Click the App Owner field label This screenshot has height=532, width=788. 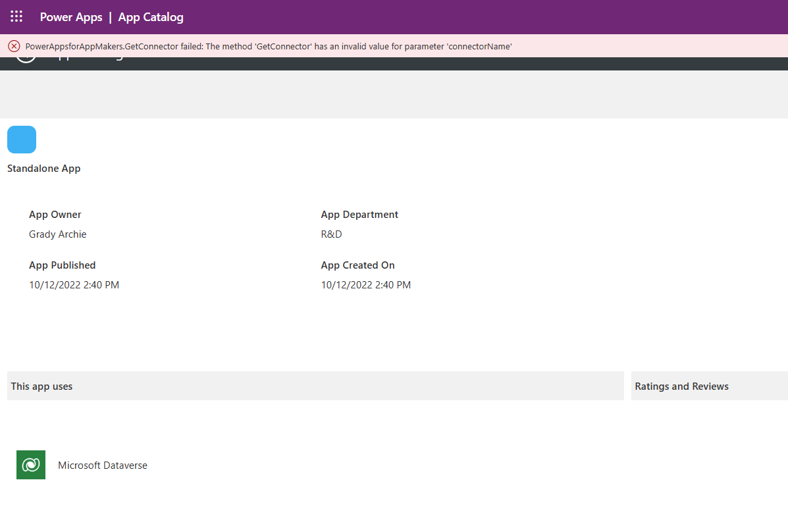click(55, 214)
